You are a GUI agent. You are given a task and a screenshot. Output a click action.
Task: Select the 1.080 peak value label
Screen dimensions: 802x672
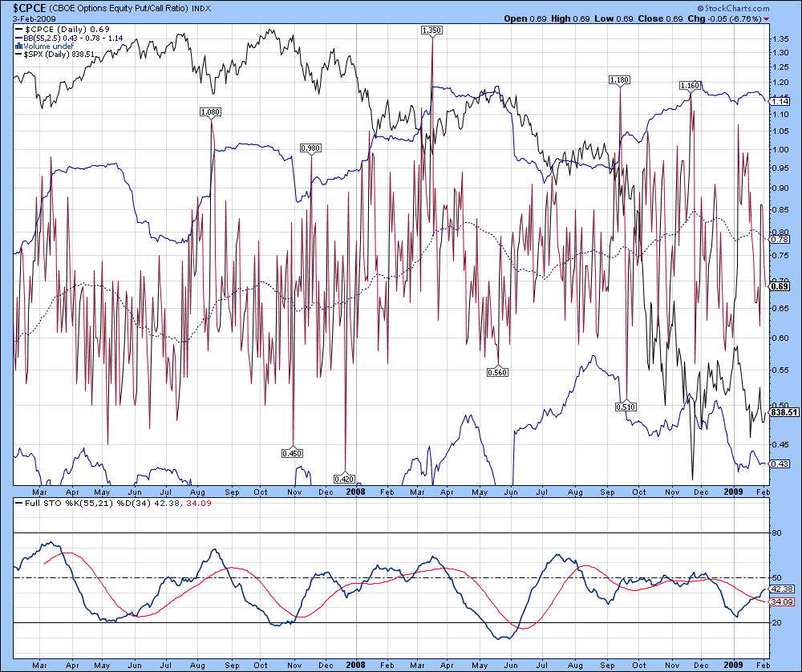[211, 112]
